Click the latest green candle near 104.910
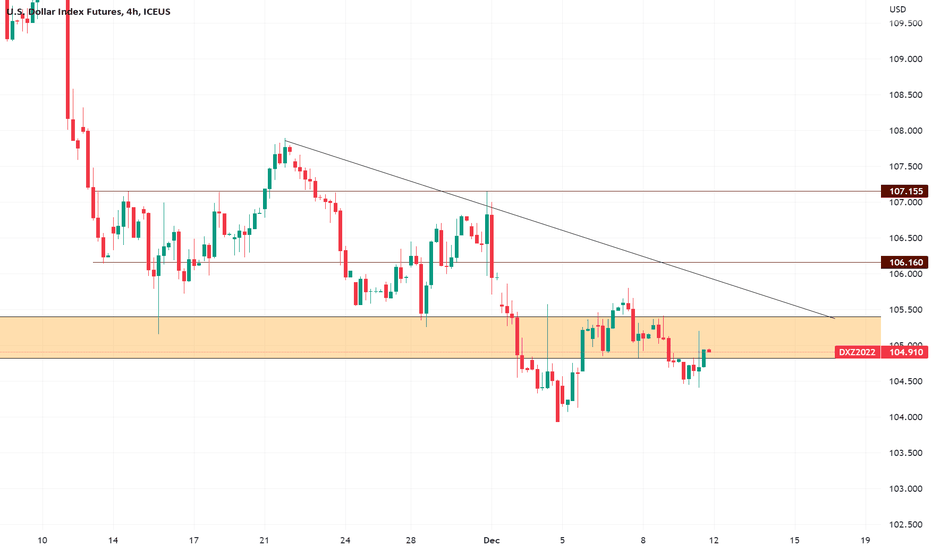 [704, 359]
